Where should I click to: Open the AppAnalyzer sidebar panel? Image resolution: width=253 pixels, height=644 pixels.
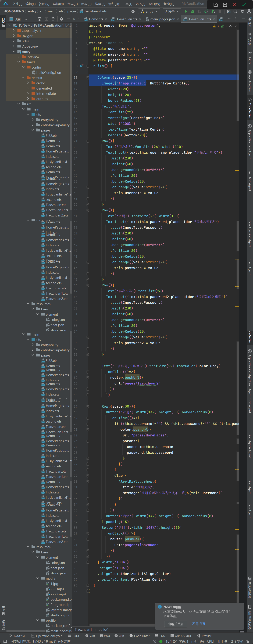point(250,81)
